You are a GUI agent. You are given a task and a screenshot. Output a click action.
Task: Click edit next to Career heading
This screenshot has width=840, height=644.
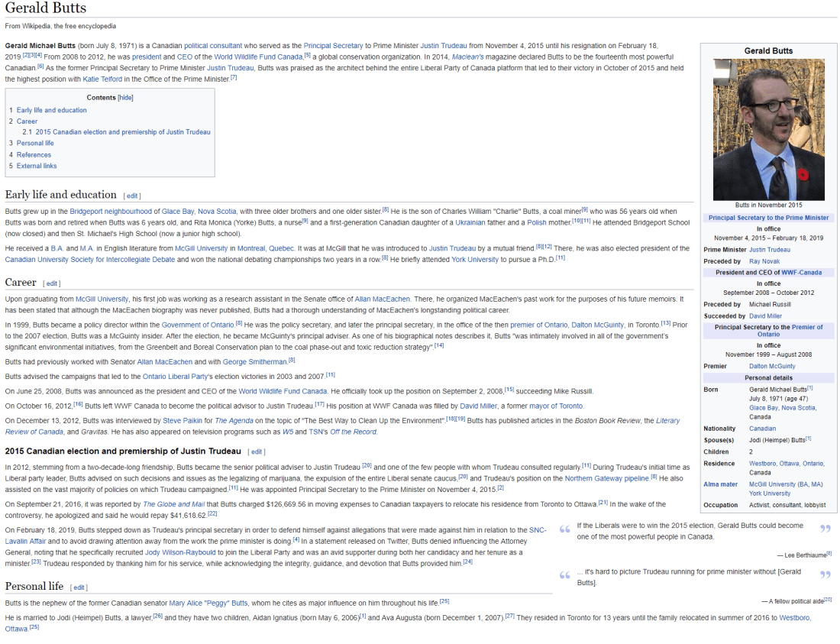(x=52, y=284)
